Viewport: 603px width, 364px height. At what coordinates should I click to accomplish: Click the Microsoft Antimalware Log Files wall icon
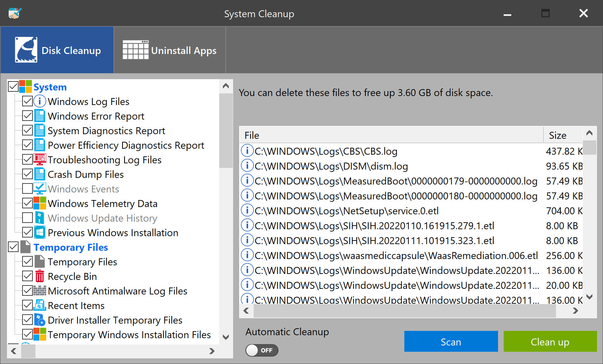tap(40, 291)
